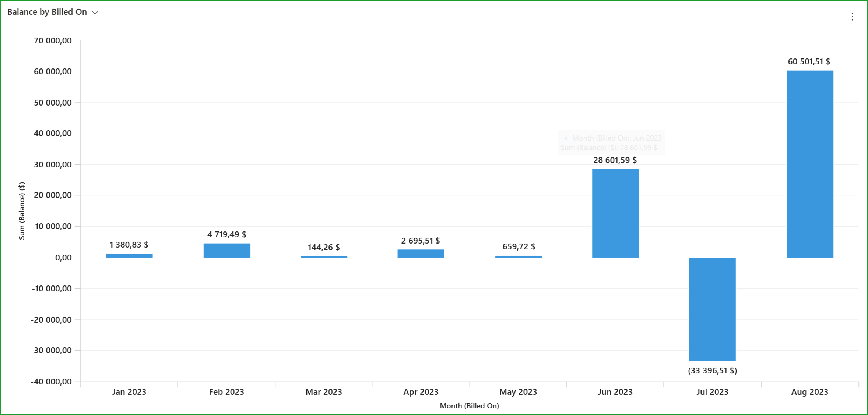868x415 pixels.
Task: Select the Month (Billed On) axis title
Action: pyautogui.click(x=469, y=406)
